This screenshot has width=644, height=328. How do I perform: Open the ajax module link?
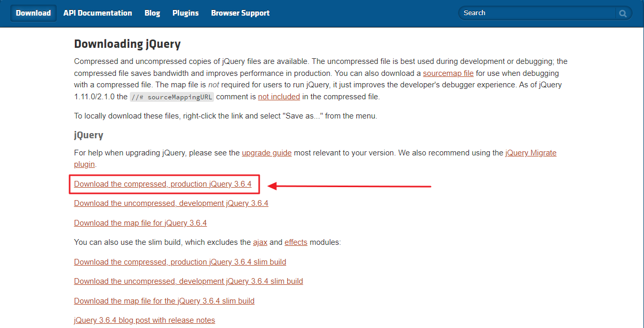[x=260, y=242]
